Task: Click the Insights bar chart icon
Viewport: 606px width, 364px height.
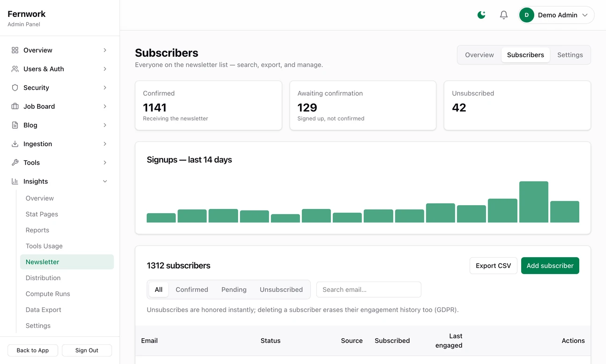Action: (15, 181)
